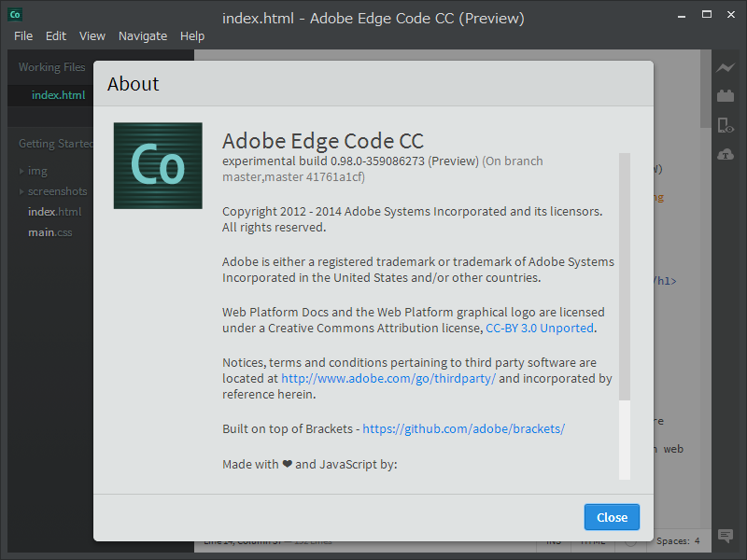Expand the img folder
Image resolution: width=747 pixels, height=560 pixels.
37,170
